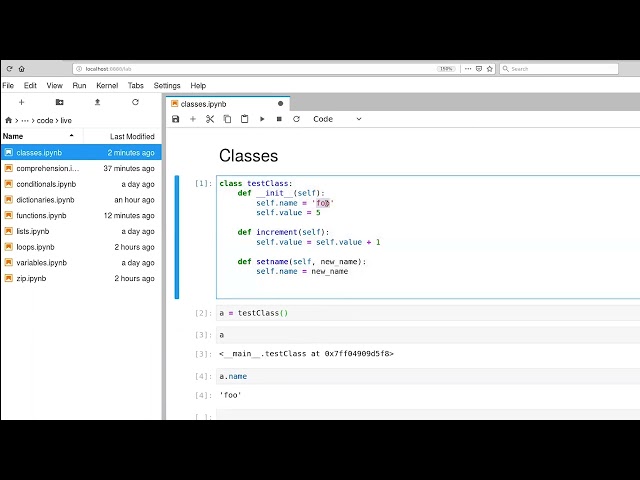640x480 pixels.
Task: Select classes.ipynb in the file list
Action: click(x=81, y=153)
